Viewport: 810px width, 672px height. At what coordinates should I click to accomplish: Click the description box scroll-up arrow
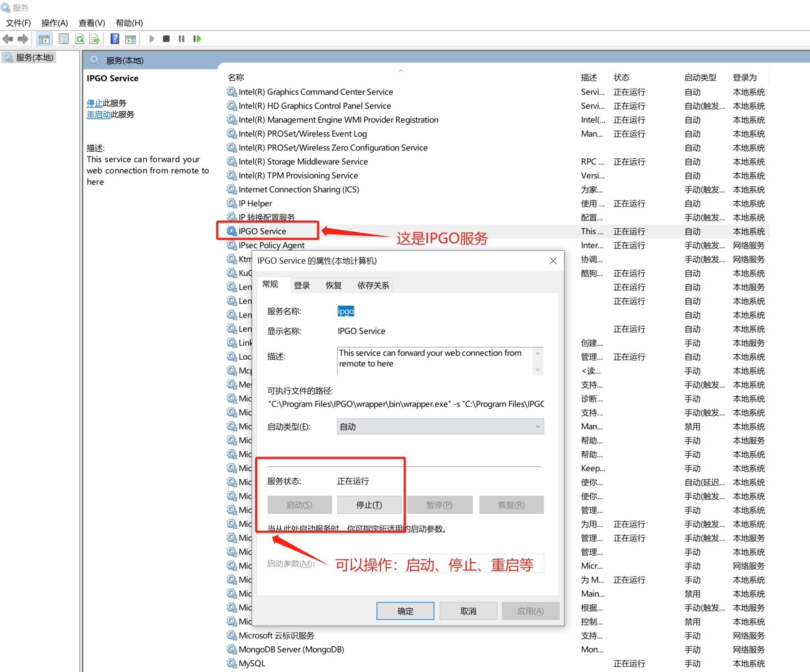click(x=538, y=353)
